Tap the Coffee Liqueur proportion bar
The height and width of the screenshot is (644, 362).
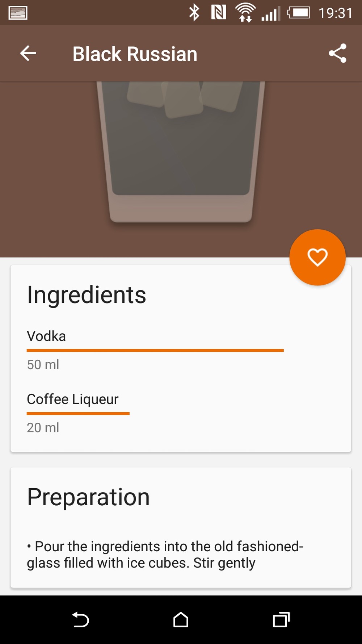(78, 413)
